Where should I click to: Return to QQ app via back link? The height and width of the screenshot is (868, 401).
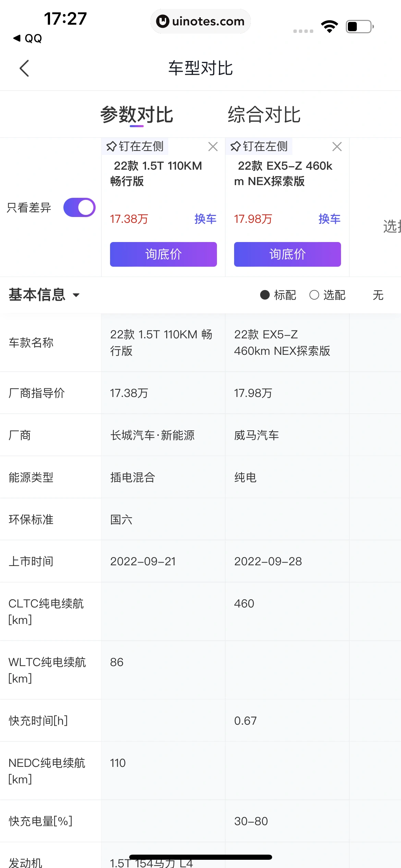click(x=27, y=38)
